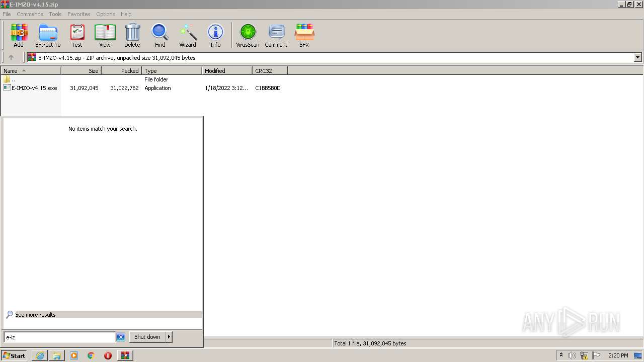Open the Find magnifier tool
The width and height of the screenshot is (644, 362).
160,35
